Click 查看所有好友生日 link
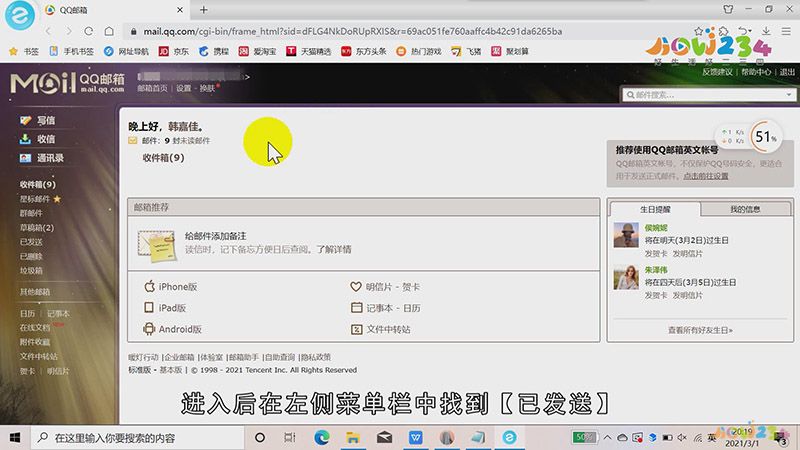 coord(700,330)
